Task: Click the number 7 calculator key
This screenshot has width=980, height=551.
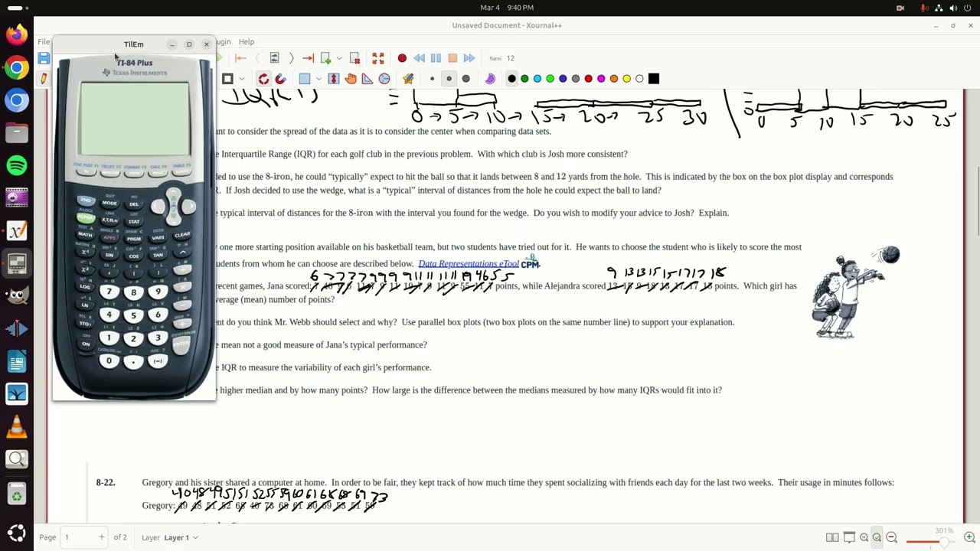Action: point(109,292)
